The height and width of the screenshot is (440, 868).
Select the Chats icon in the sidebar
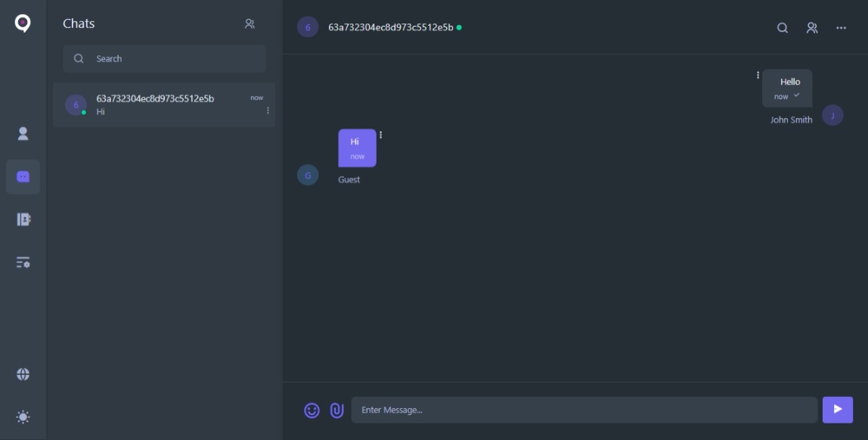(23, 175)
